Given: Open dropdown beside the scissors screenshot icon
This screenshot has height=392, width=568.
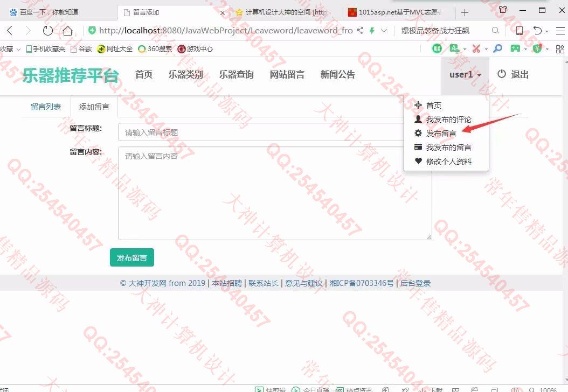Looking at the screenshot, I should (x=486, y=49).
